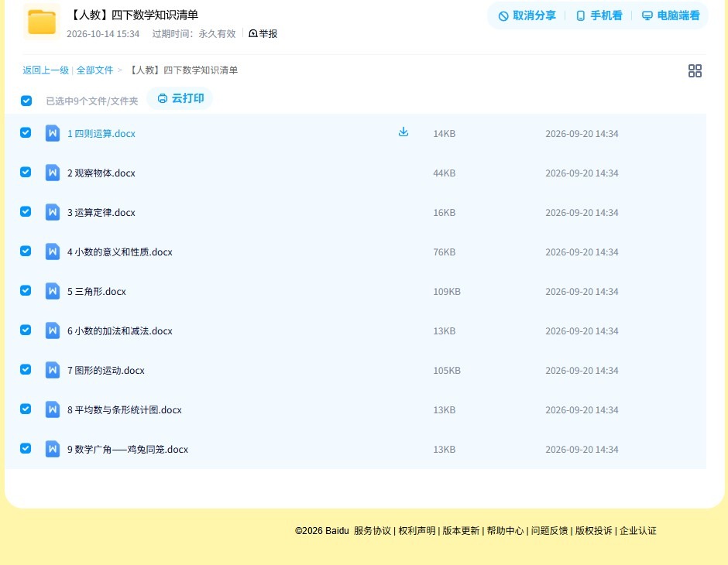Go back via 返回上一级 link
This screenshot has height=565, width=728.
[x=46, y=70]
